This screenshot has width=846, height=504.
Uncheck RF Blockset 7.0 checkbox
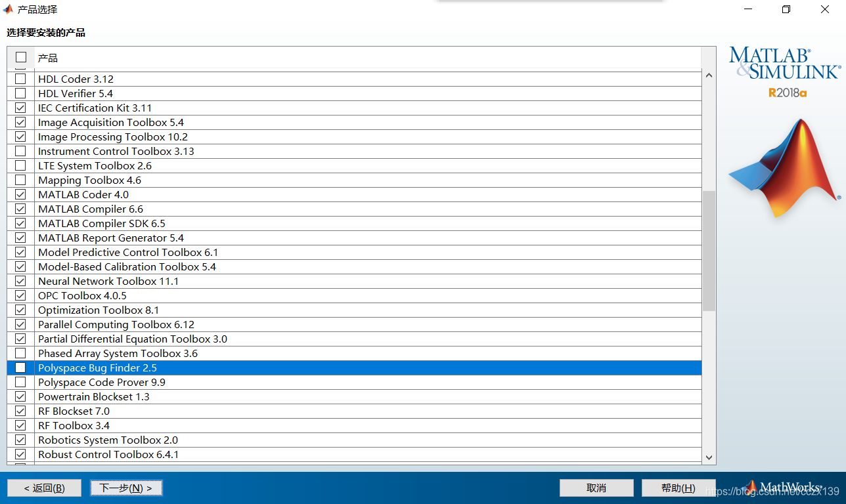20,411
